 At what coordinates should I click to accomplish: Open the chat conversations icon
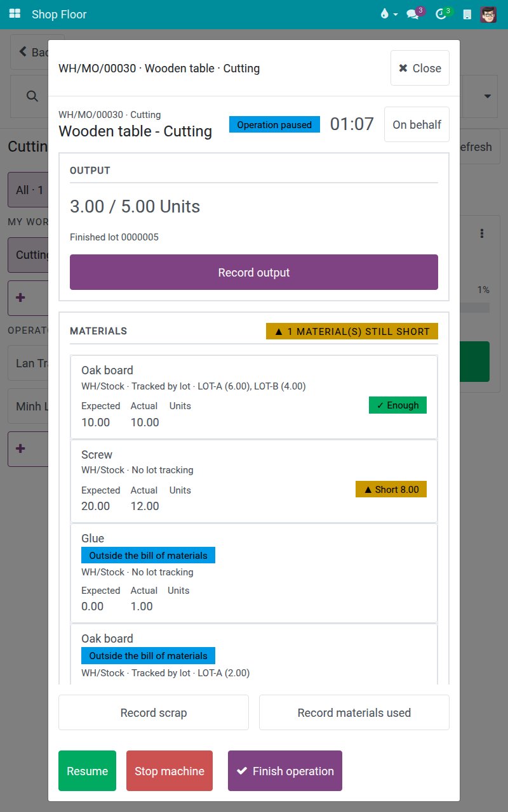(413, 14)
